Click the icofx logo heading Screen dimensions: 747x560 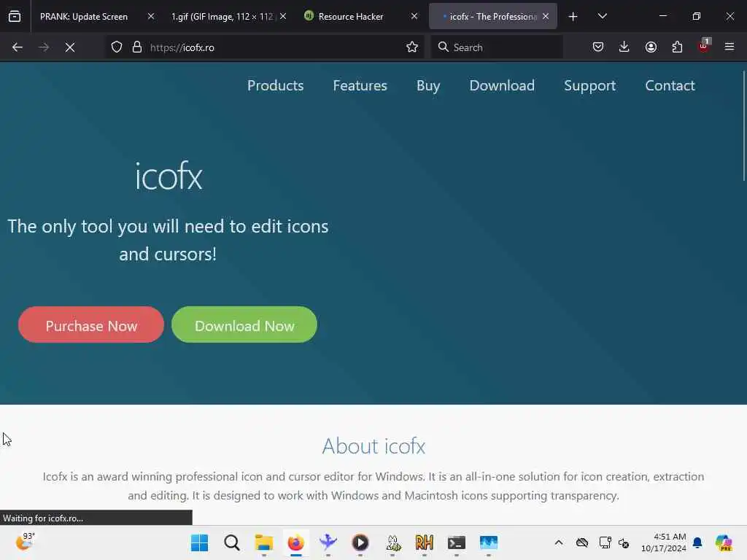coord(169,176)
